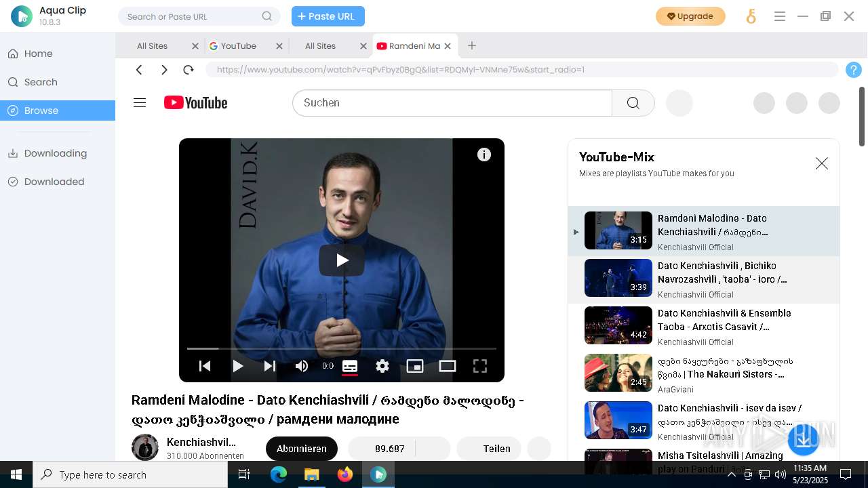Launch Microsoft Edge from taskbar
Screen dimensions: 868x488
point(279,474)
